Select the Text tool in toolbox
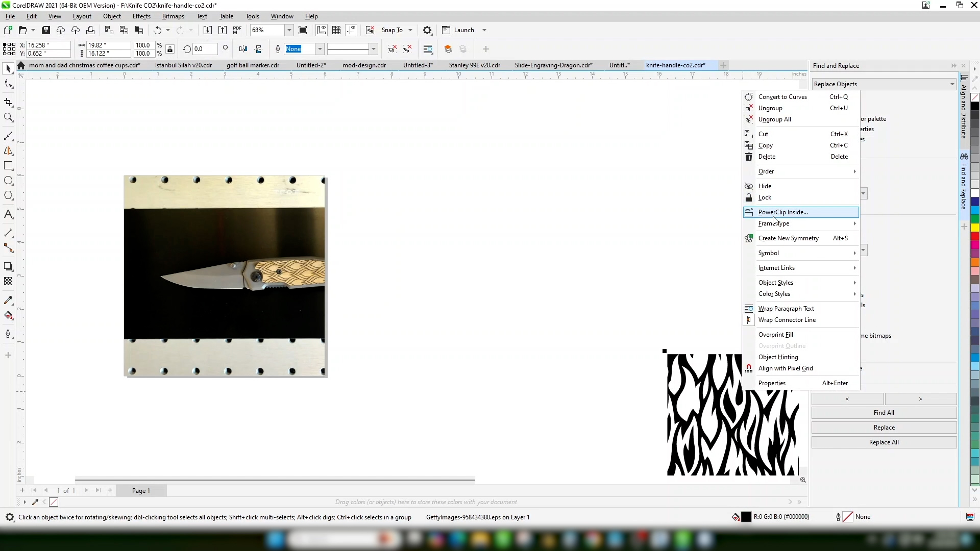 click(8, 214)
